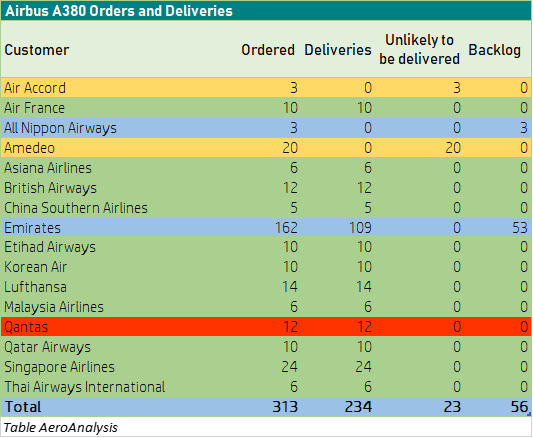Select China Southern Airlines deliveries value 5
This screenshot has width=533, height=438.
tap(368, 208)
